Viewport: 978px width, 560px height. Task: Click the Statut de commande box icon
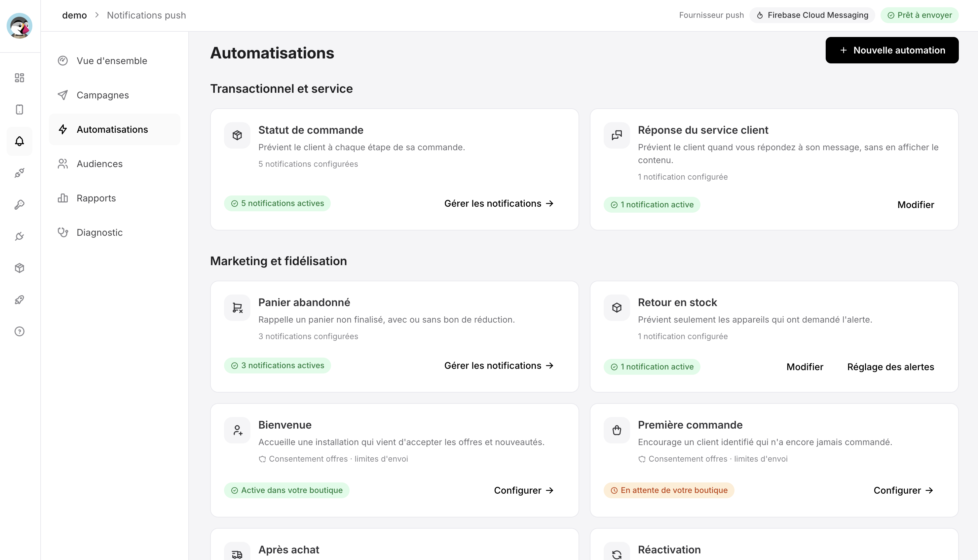point(237,135)
